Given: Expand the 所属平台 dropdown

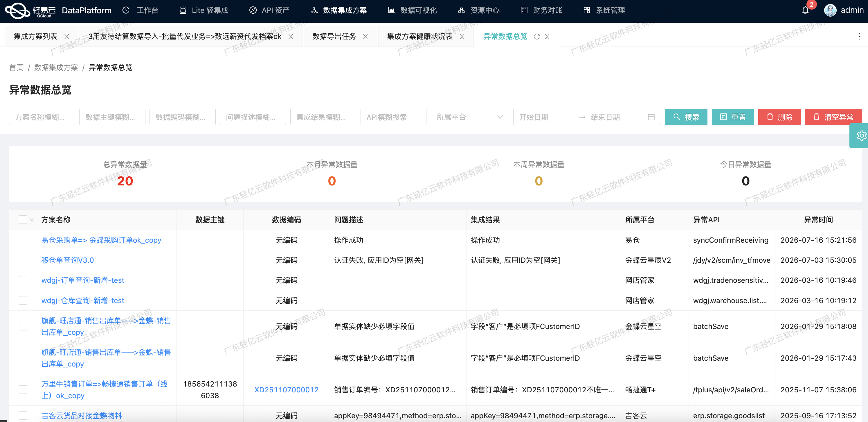Looking at the screenshot, I should coord(470,117).
